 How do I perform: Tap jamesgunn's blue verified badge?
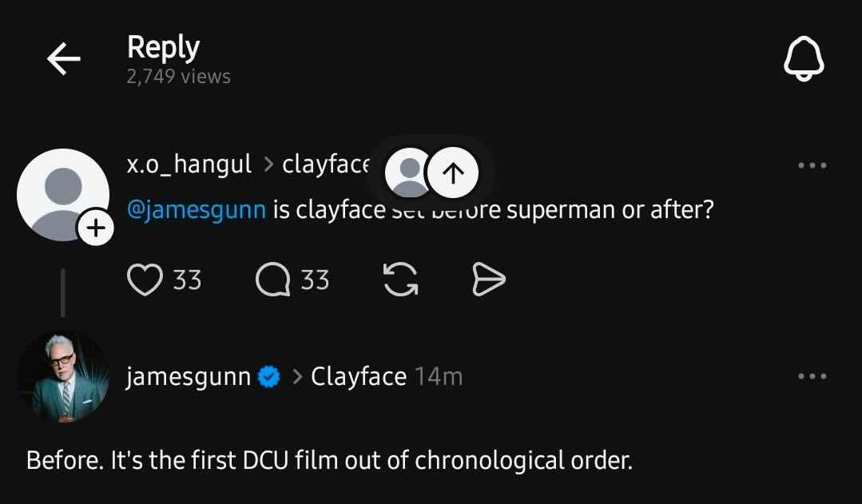[x=269, y=377]
